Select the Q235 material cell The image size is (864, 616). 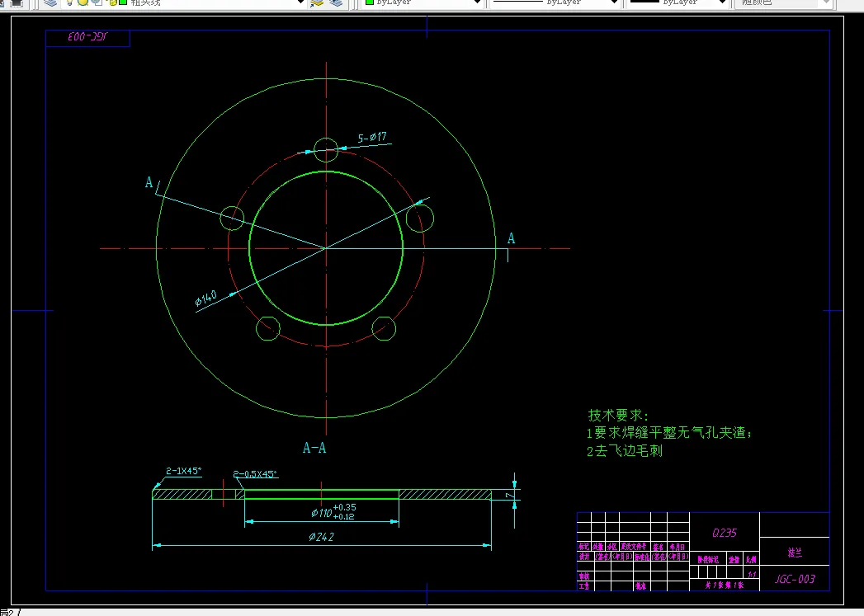724,533
